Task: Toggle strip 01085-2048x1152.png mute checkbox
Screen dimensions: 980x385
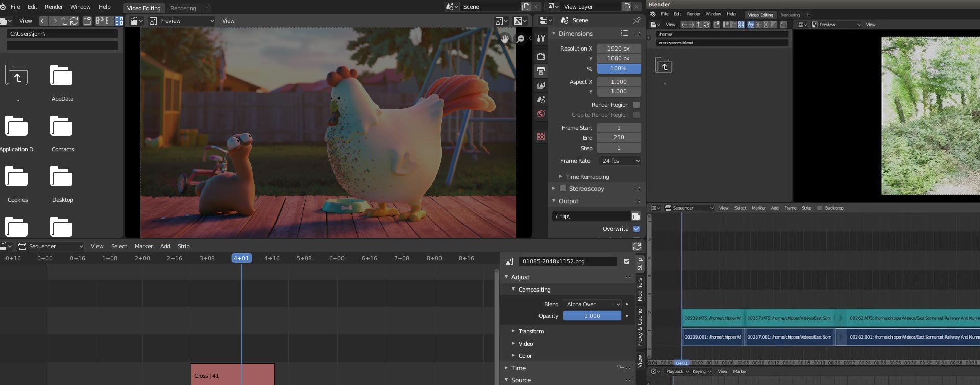Action: click(x=627, y=261)
